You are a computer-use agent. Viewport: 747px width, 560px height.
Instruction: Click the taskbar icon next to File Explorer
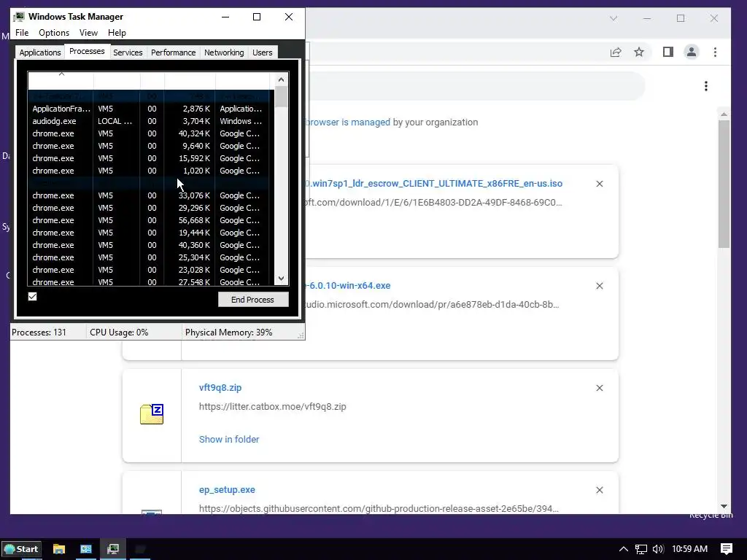pos(86,549)
